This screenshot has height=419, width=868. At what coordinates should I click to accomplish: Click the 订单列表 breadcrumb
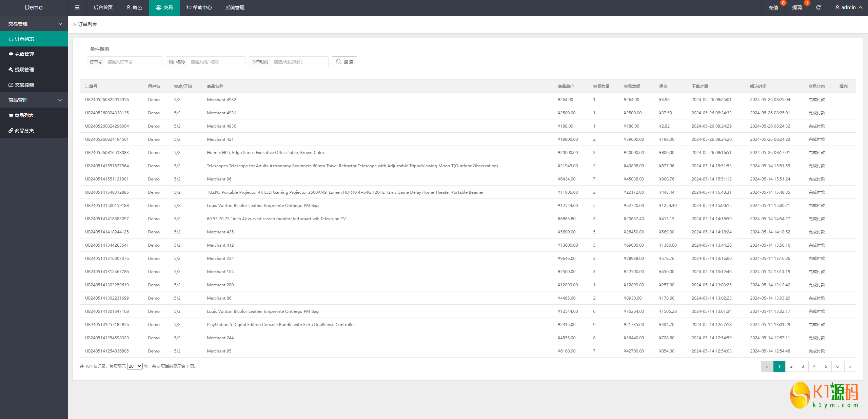[87, 24]
